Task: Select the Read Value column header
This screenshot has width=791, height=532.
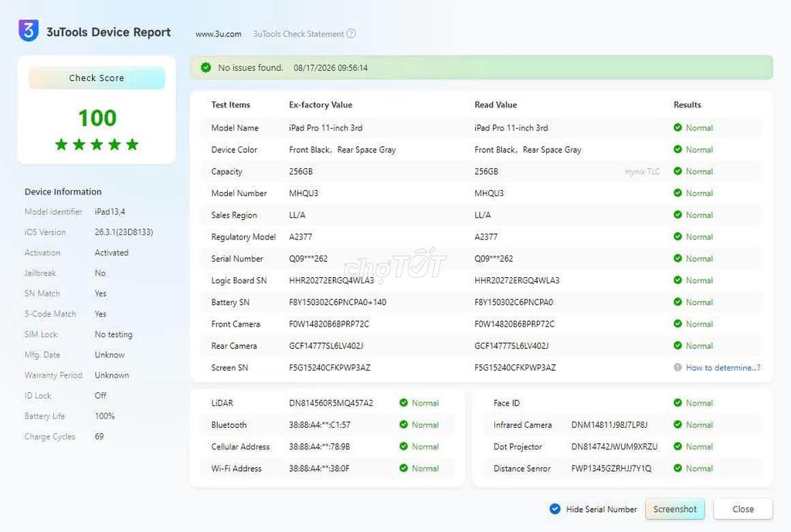Action: click(x=495, y=105)
